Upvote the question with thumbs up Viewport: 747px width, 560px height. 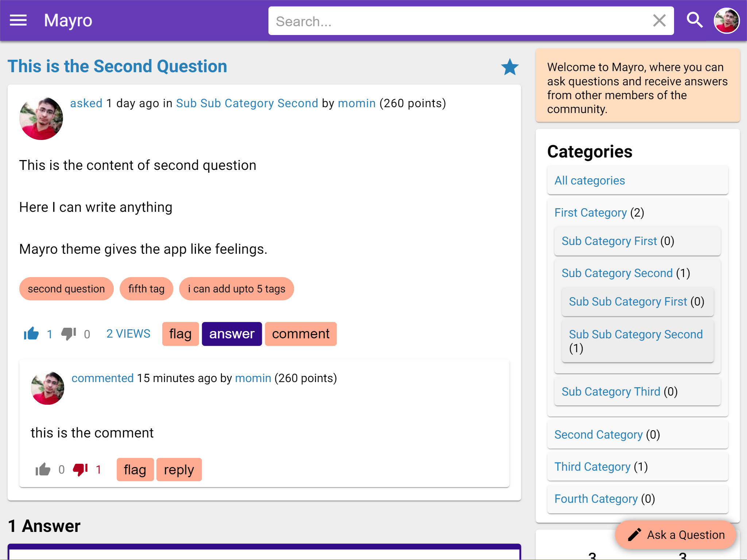[x=31, y=334]
